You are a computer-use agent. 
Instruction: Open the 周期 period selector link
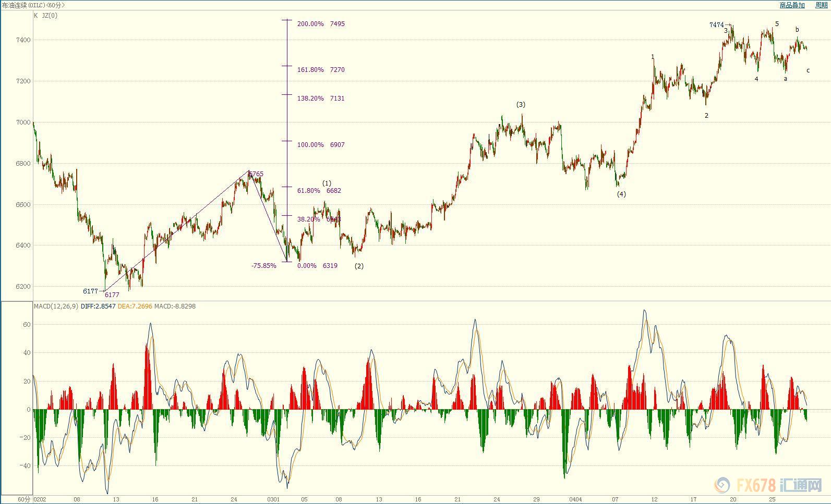point(821,5)
